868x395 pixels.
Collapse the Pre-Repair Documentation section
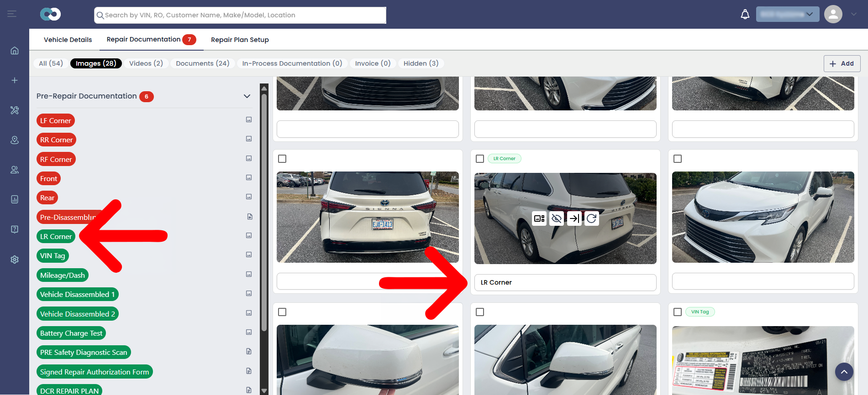click(x=247, y=96)
